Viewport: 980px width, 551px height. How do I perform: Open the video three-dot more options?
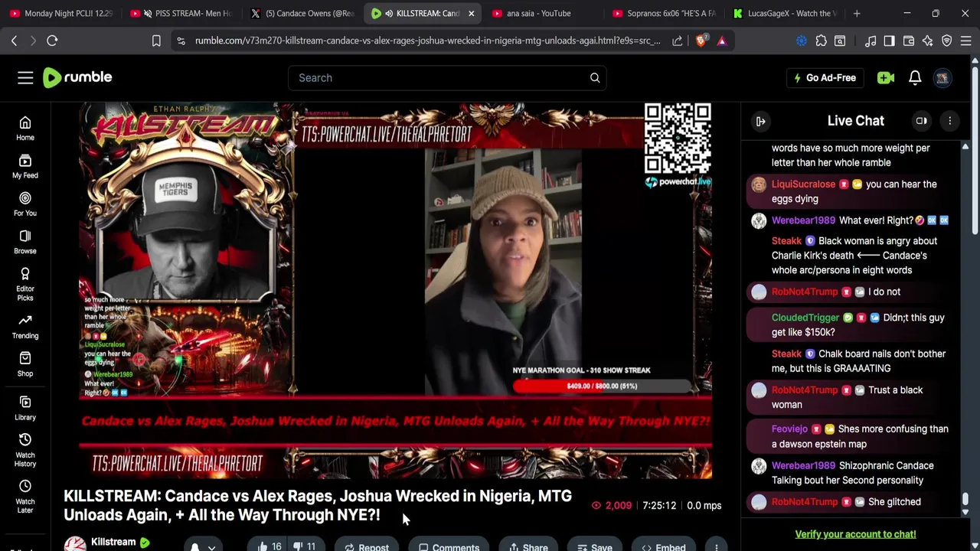(x=717, y=546)
